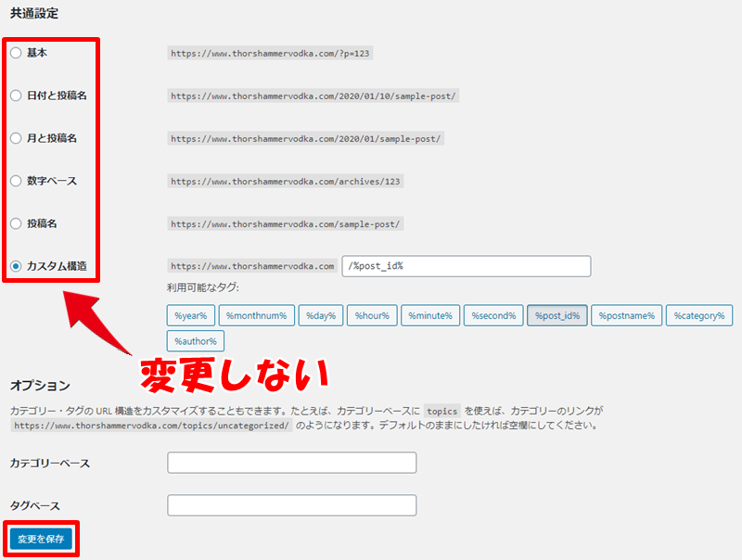This screenshot has height=560, width=742.
Task: Click the custom structure text field
Action: [x=467, y=266]
